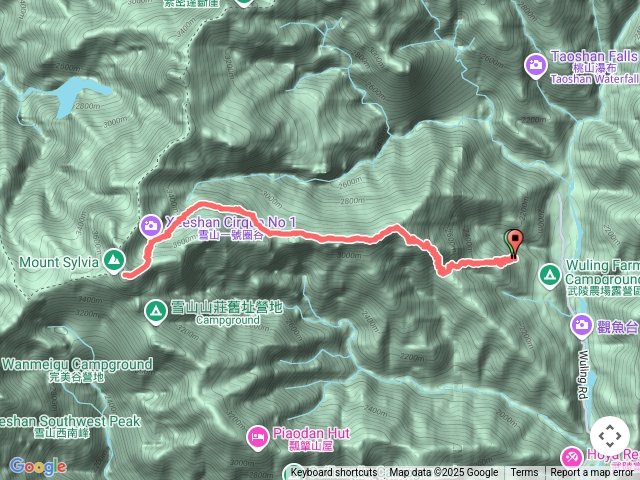
Task: Open the Piaodan Hut lodging icon
Action: point(258,437)
